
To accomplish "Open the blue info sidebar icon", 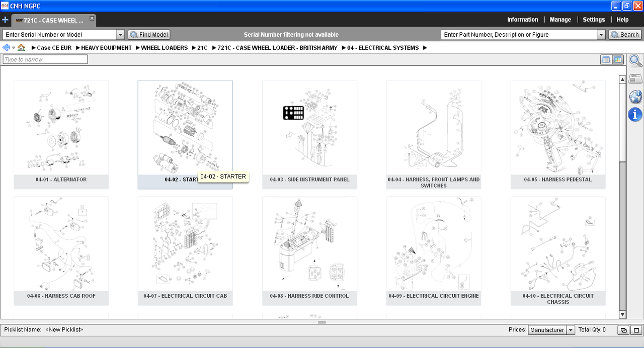I will 635,114.
